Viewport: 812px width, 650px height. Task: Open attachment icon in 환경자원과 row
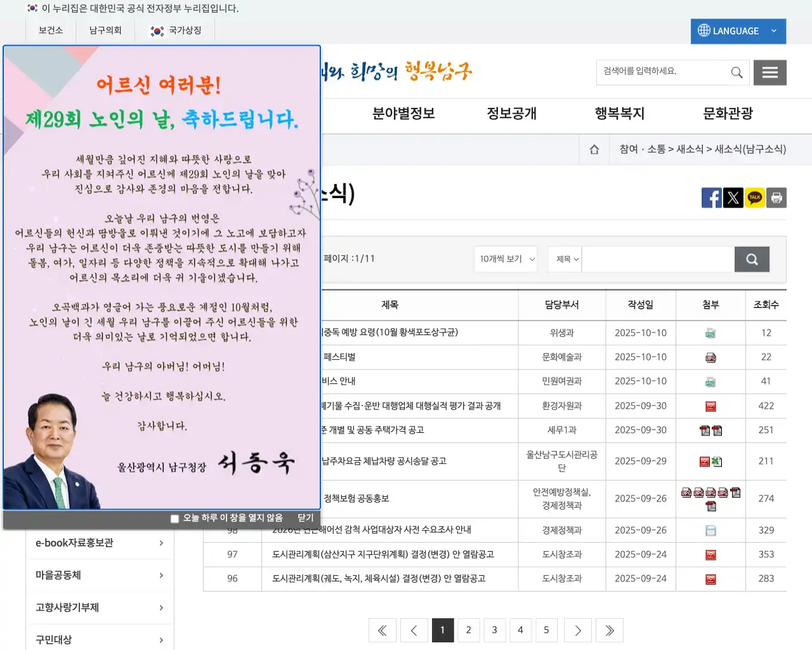click(x=710, y=406)
